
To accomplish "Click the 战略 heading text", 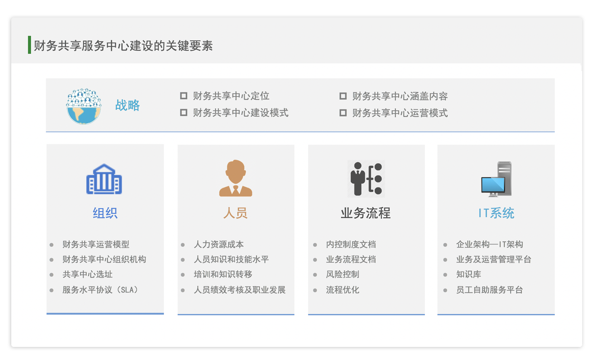I will click(127, 105).
